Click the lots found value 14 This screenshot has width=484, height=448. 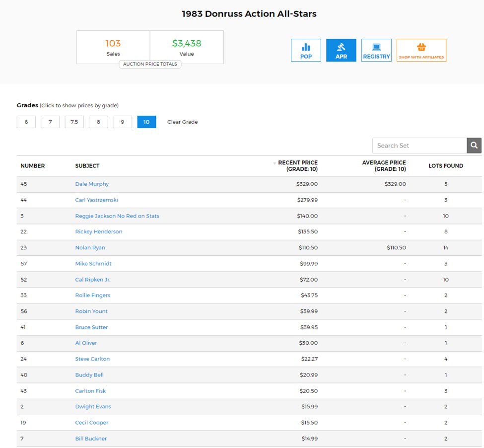click(446, 248)
